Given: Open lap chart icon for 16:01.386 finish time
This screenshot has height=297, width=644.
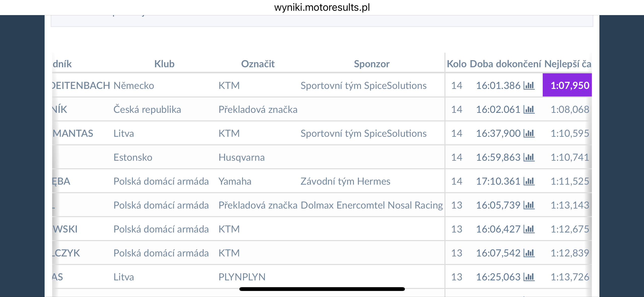Looking at the screenshot, I should [x=529, y=86].
